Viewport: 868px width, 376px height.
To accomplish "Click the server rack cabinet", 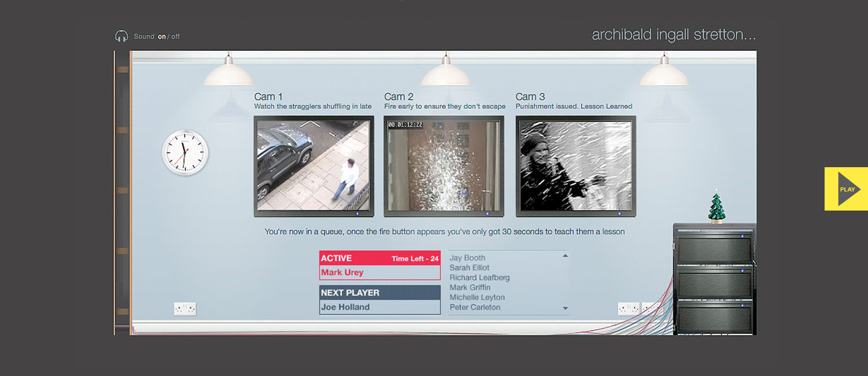I will [715, 279].
